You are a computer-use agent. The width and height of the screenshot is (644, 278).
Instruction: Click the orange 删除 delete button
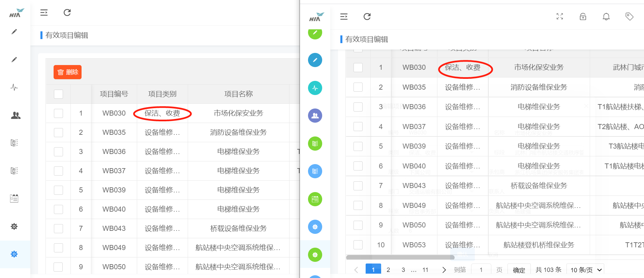click(67, 72)
